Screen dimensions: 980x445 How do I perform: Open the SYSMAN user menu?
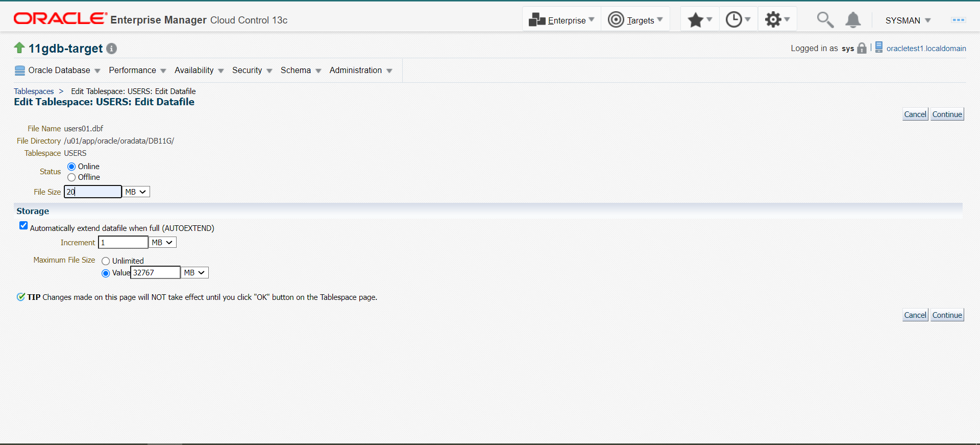coord(908,20)
